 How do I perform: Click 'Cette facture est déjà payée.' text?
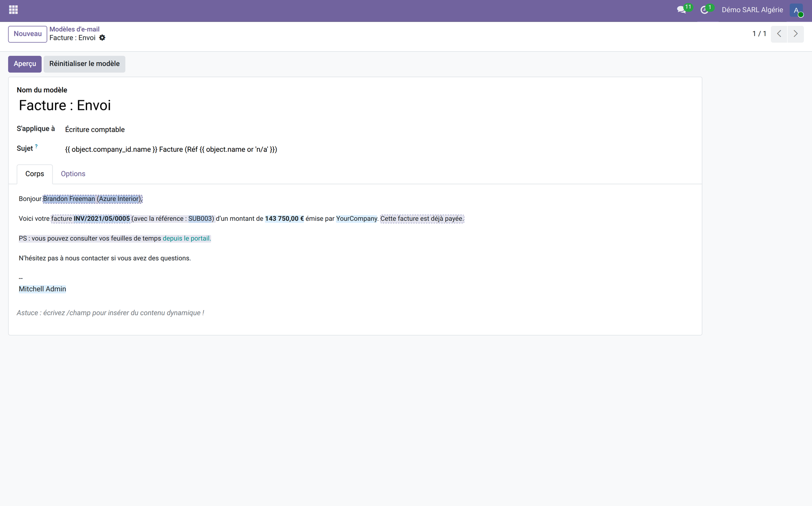tap(422, 219)
